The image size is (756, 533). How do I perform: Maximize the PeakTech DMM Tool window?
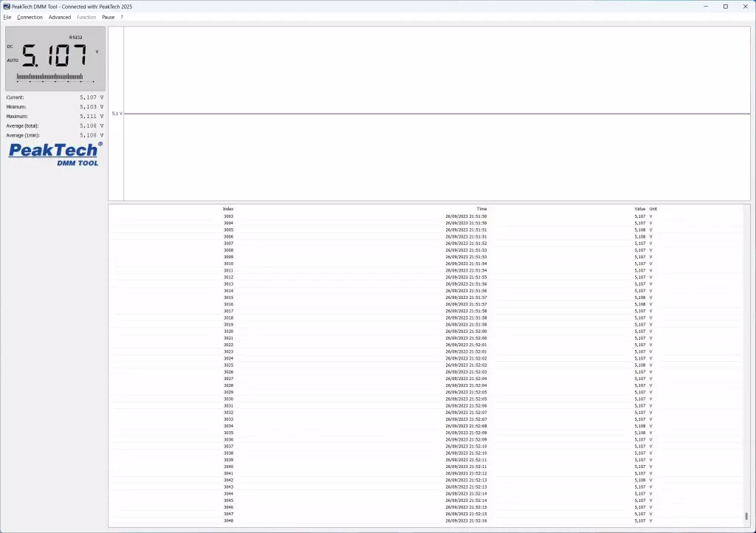tap(726, 6)
